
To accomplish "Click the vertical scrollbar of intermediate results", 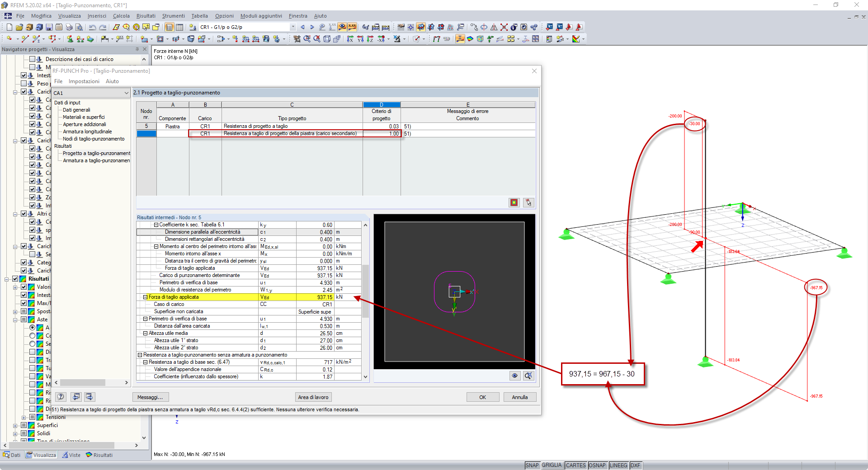I will [365, 301].
